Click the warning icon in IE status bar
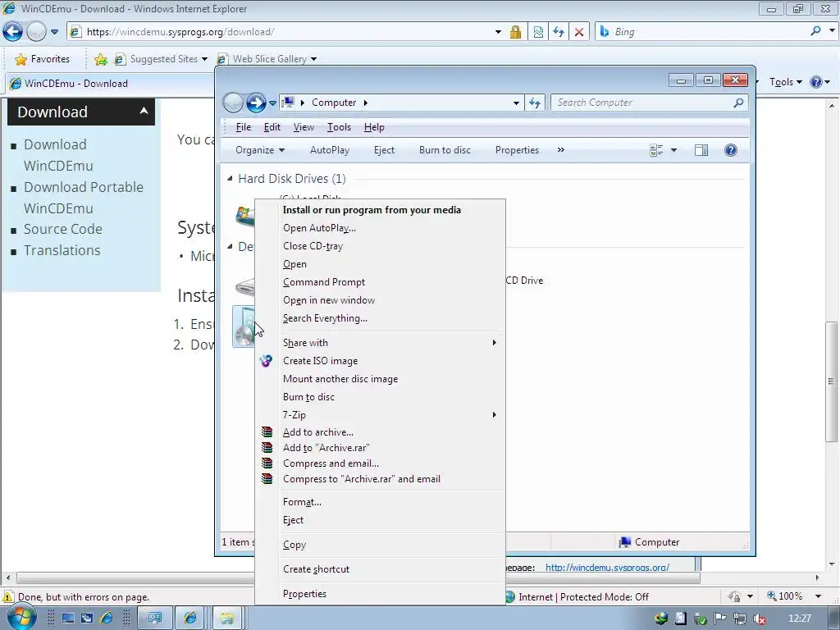The width and height of the screenshot is (840, 630). [x=7, y=597]
